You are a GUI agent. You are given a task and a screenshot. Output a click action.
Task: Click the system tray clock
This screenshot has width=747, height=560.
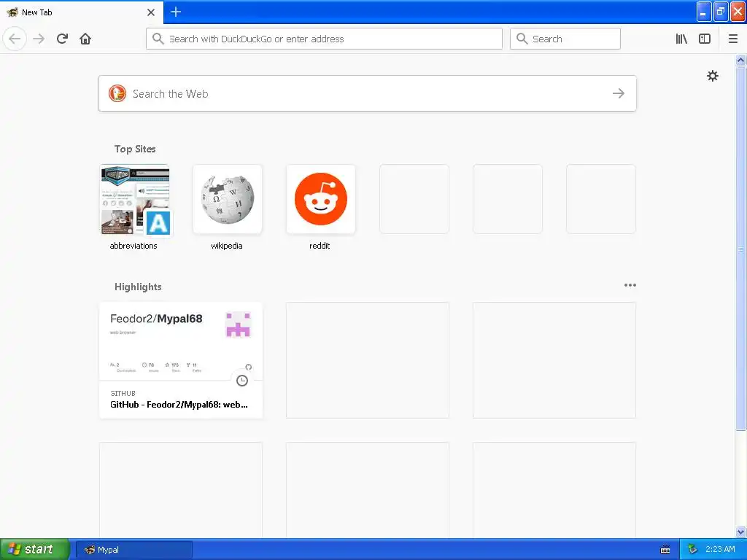[x=720, y=550]
